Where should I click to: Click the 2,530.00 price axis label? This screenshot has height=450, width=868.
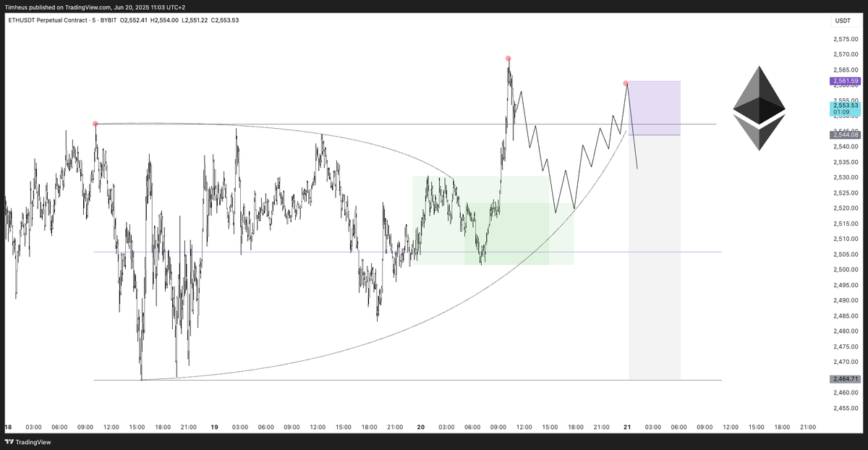tap(846, 177)
